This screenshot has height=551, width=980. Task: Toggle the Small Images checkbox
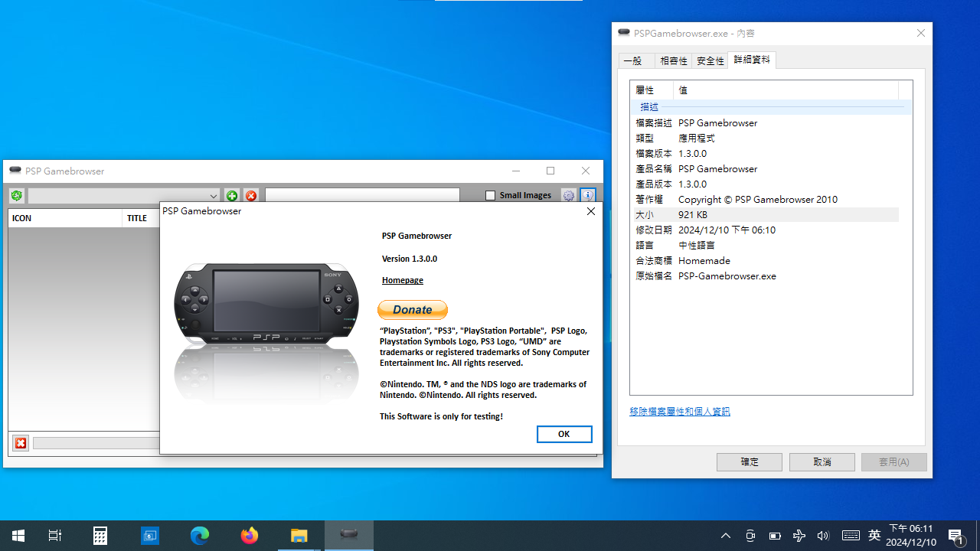[491, 196]
